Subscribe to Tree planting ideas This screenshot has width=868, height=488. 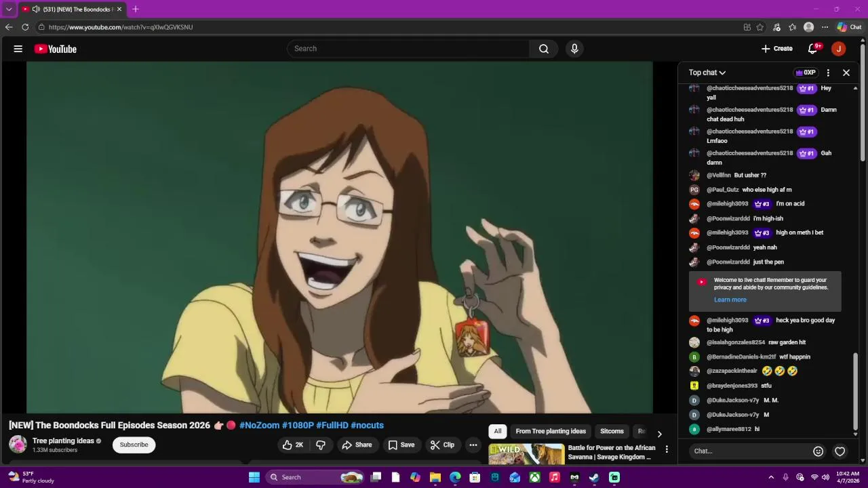click(134, 445)
